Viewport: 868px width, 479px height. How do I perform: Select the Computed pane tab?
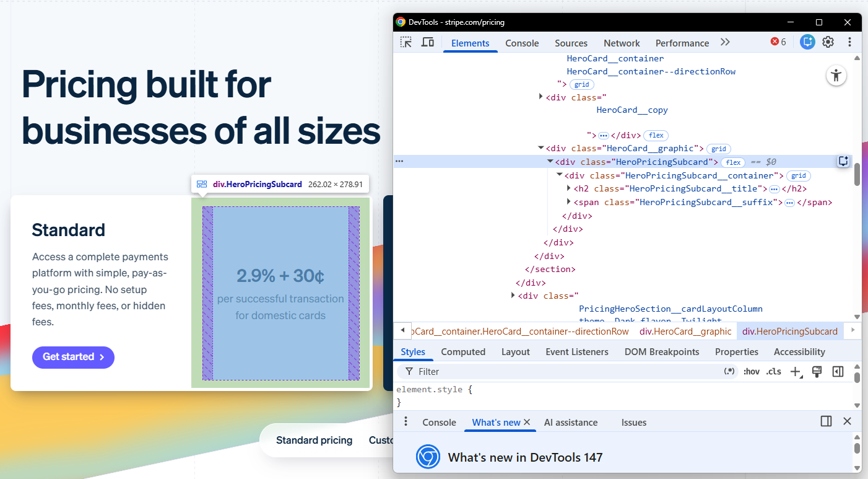[463, 351]
